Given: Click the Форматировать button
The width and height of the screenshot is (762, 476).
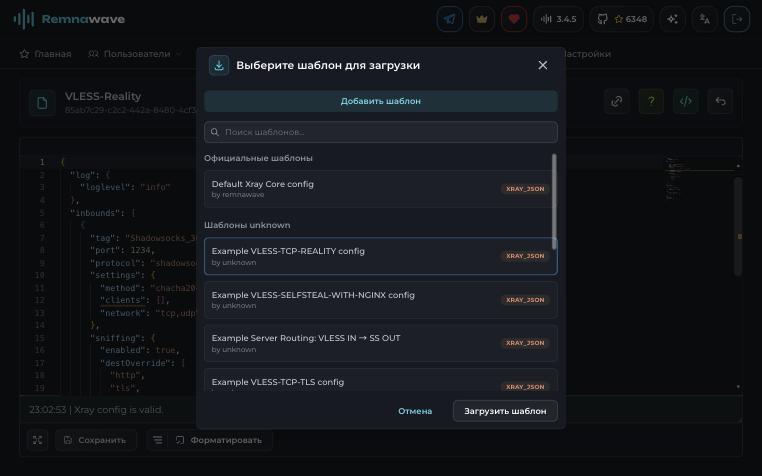Looking at the screenshot, I should (x=219, y=441).
